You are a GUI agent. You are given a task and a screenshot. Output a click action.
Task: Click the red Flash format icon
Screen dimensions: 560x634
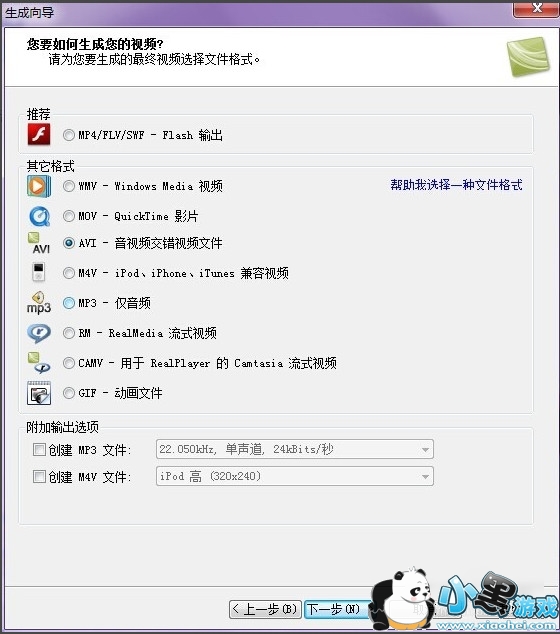coord(39,134)
